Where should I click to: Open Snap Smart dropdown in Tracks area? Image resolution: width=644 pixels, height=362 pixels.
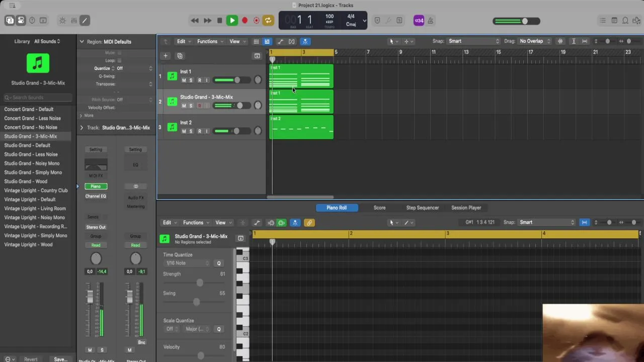pos(474,41)
